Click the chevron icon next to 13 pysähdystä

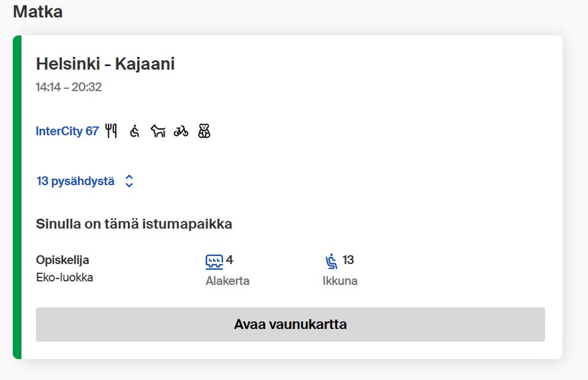click(129, 181)
